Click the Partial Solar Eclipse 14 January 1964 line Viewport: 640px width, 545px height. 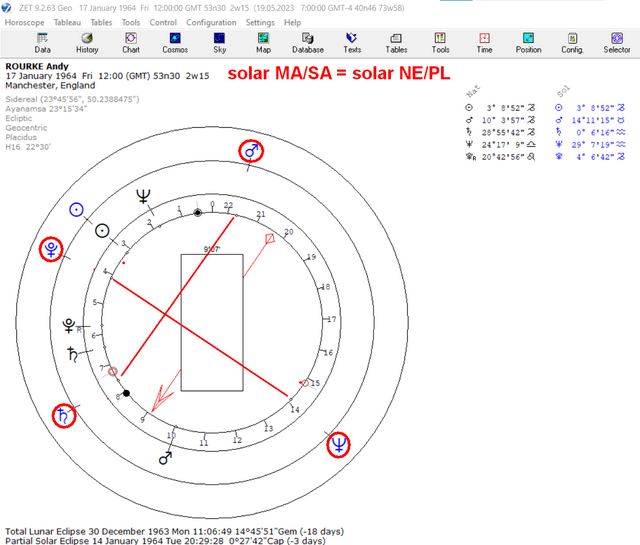(x=165, y=541)
